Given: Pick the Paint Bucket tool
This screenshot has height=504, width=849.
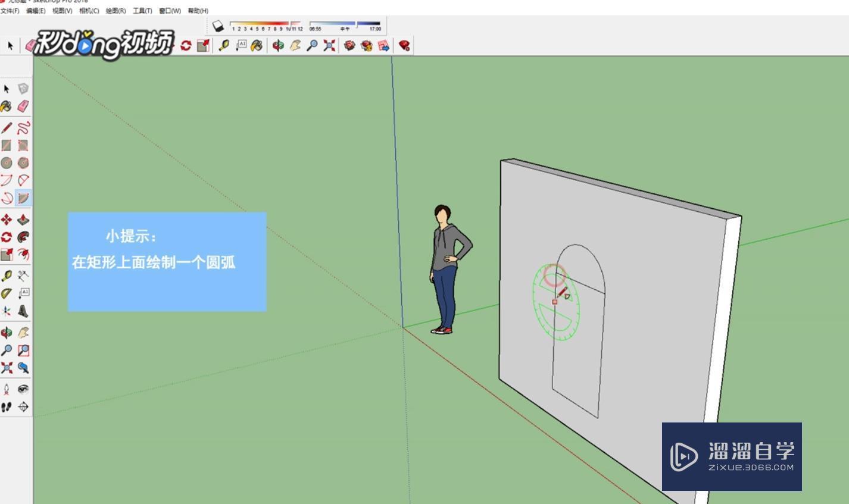Looking at the screenshot, I should pos(8,106).
